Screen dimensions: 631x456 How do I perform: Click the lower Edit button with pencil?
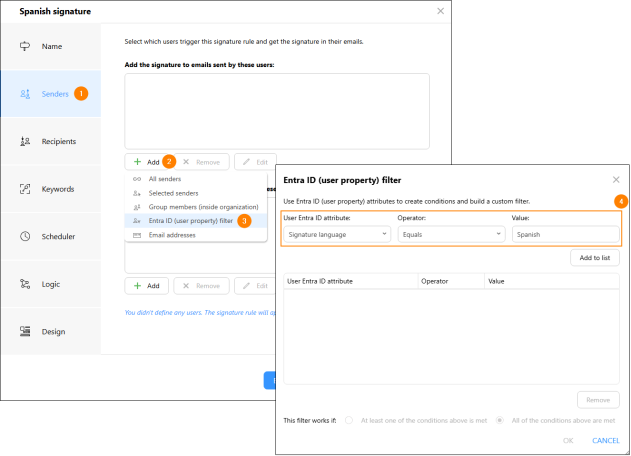click(x=255, y=286)
